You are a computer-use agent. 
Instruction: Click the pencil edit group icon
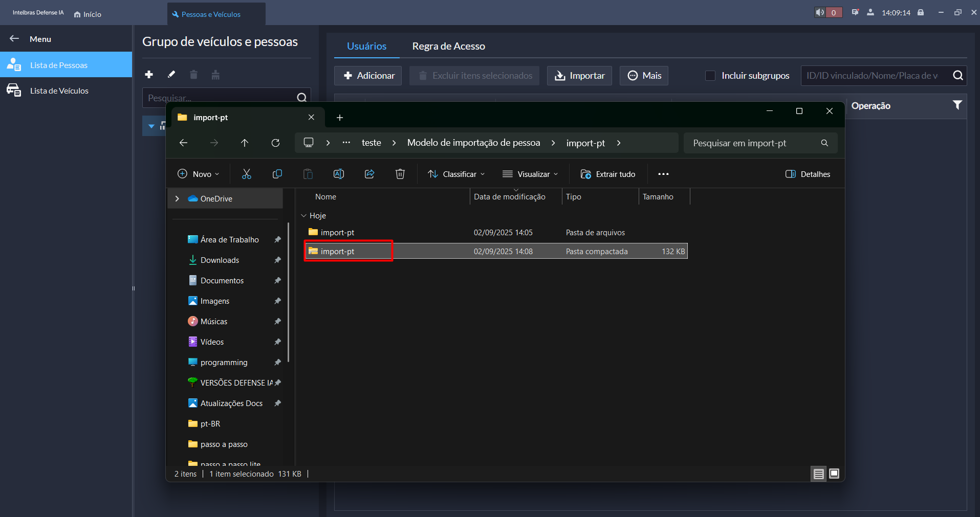171,75
